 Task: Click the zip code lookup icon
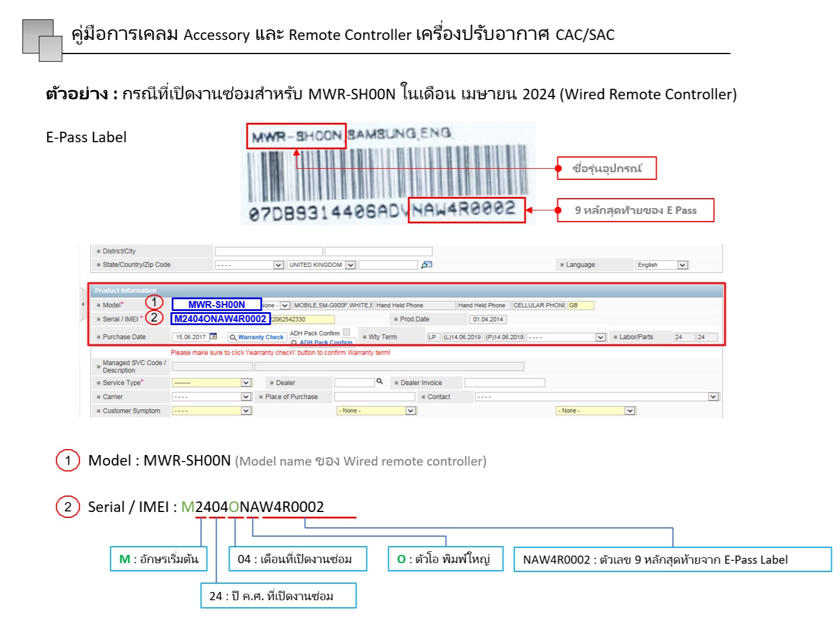pyautogui.click(x=426, y=265)
